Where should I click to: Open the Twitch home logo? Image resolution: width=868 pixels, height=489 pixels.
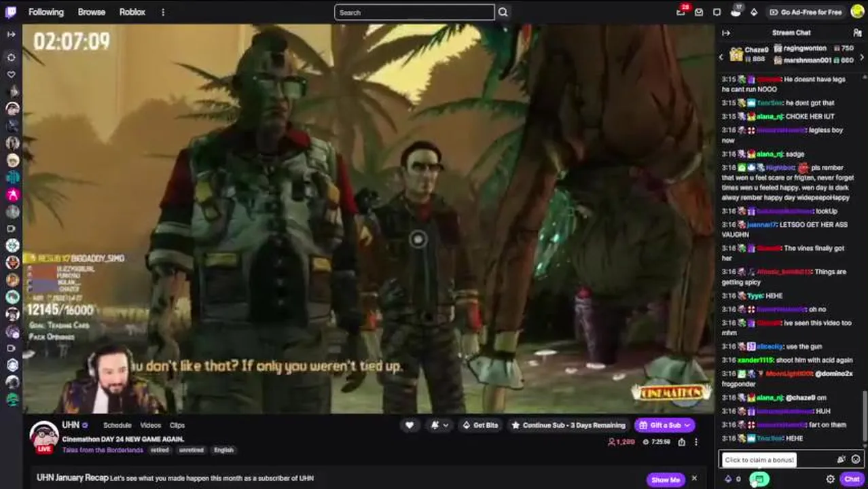[12, 12]
